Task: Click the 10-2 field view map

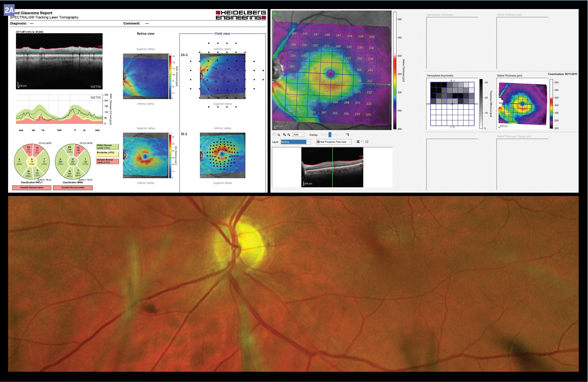Action: point(222,155)
